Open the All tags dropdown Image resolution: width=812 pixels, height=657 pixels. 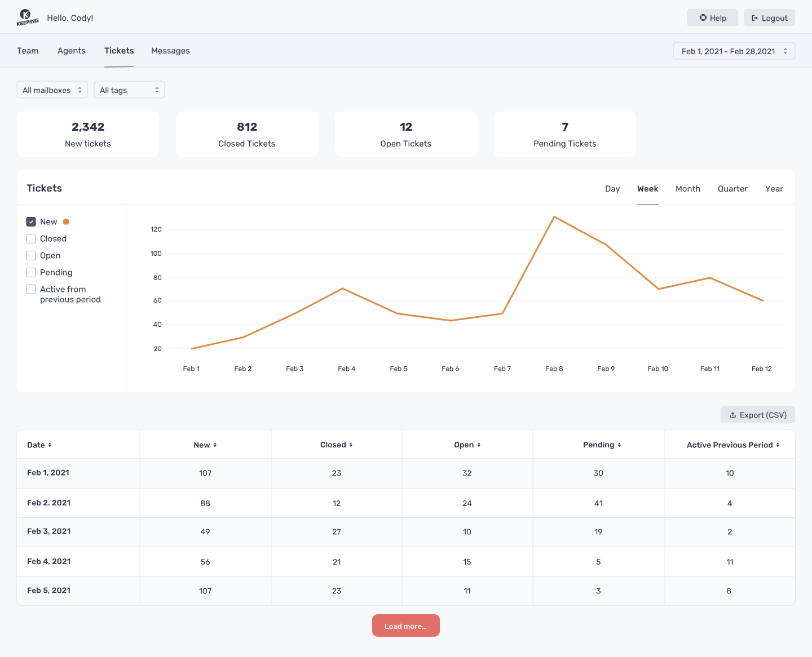click(x=129, y=90)
